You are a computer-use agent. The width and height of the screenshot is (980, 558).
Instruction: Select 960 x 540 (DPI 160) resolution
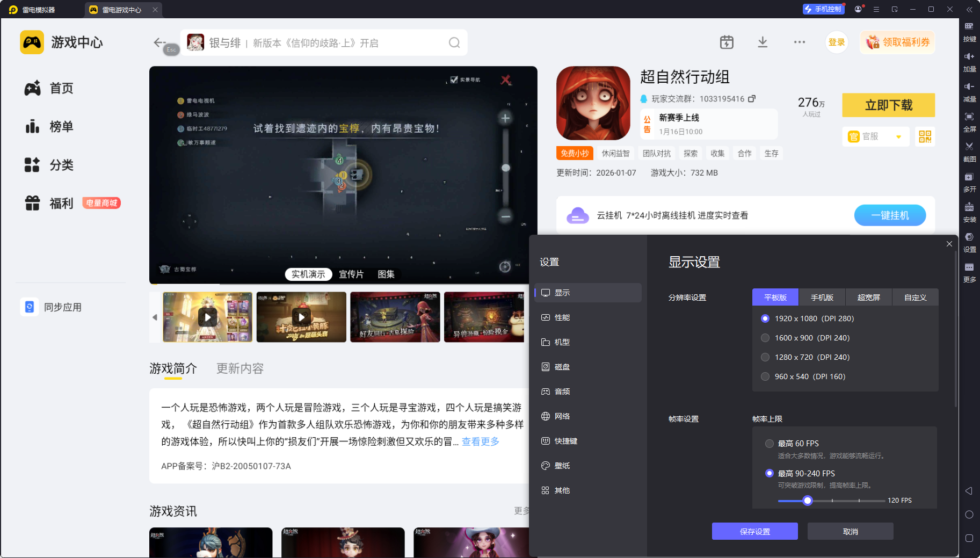point(765,376)
